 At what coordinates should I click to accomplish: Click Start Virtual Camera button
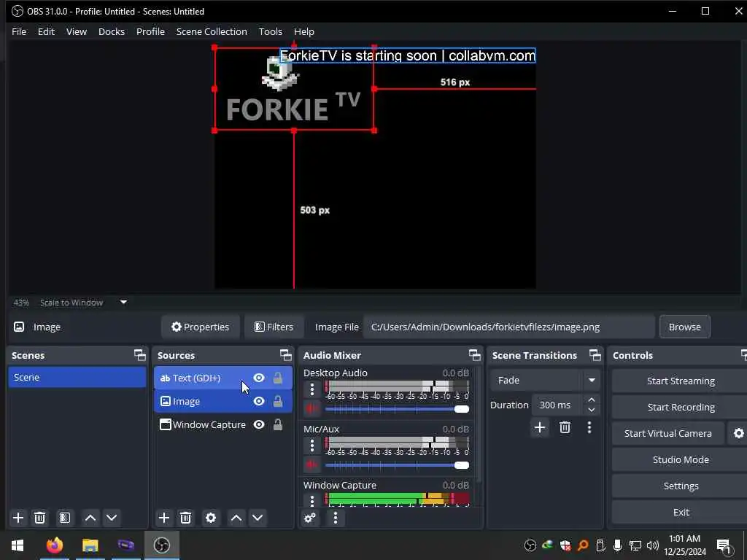668,433
